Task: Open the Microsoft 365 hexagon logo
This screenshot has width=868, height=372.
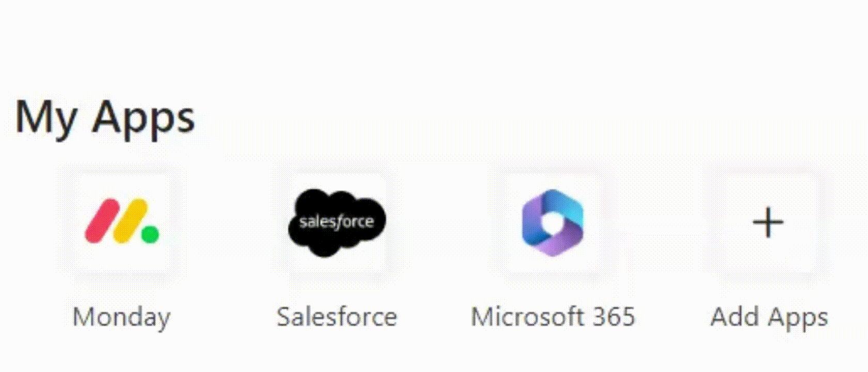Action: (x=552, y=223)
